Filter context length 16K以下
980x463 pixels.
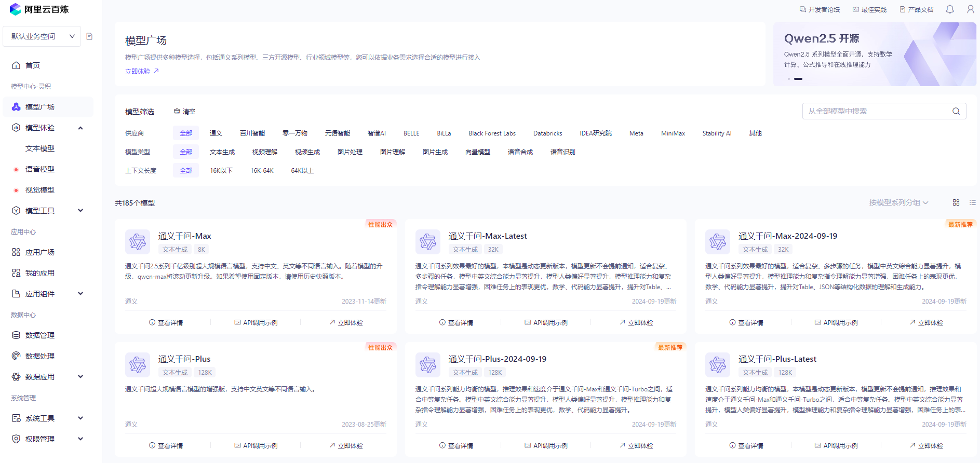pyautogui.click(x=221, y=171)
